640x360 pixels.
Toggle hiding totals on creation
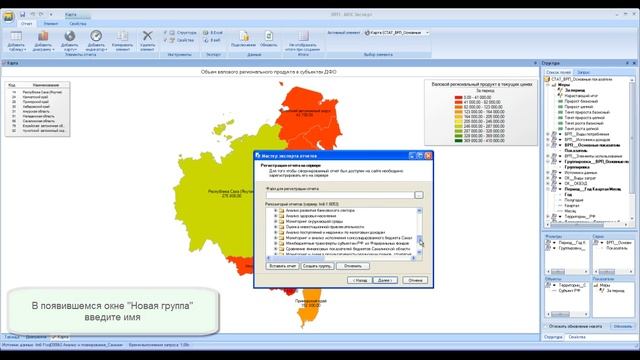[303, 41]
